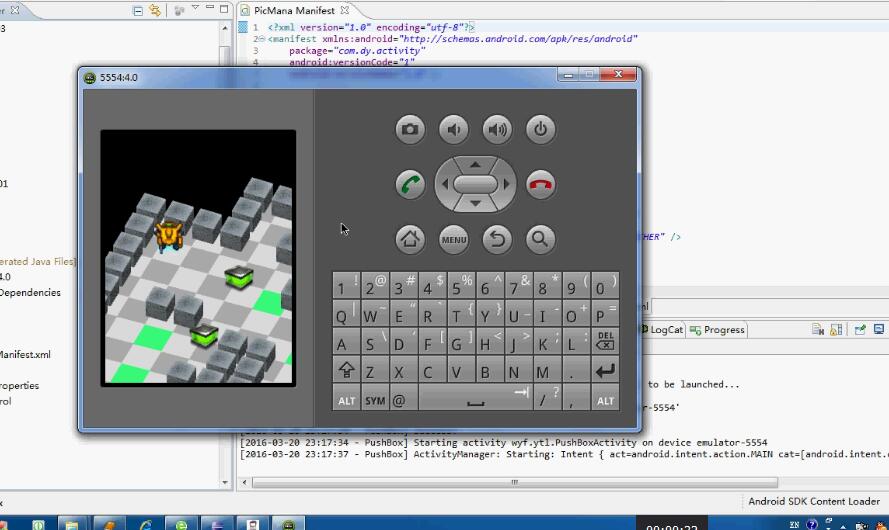Viewport: 889px width, 530px height.
Task: Maximize the Package Explorer panel
Action: click(225, 9)
